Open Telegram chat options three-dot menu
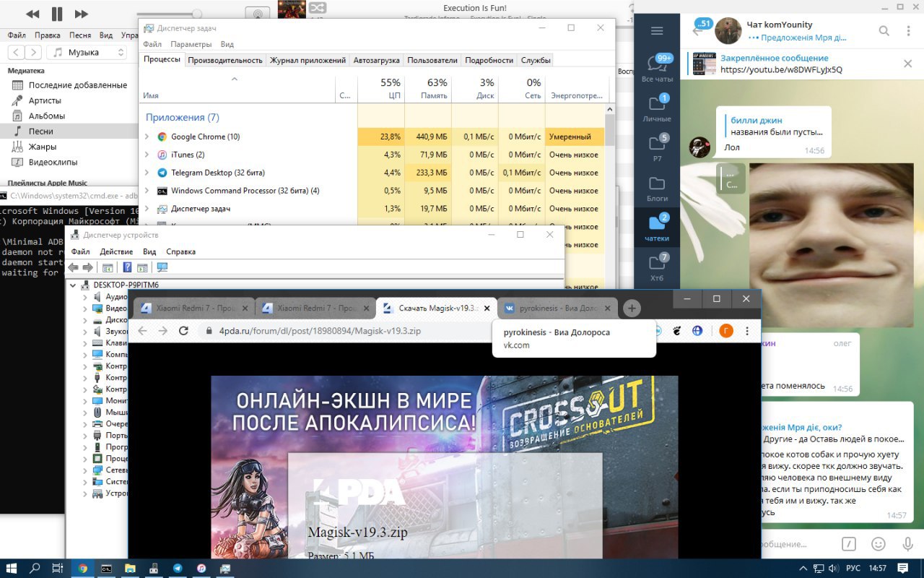Screen dimensions: 924x578 point(909,30)
